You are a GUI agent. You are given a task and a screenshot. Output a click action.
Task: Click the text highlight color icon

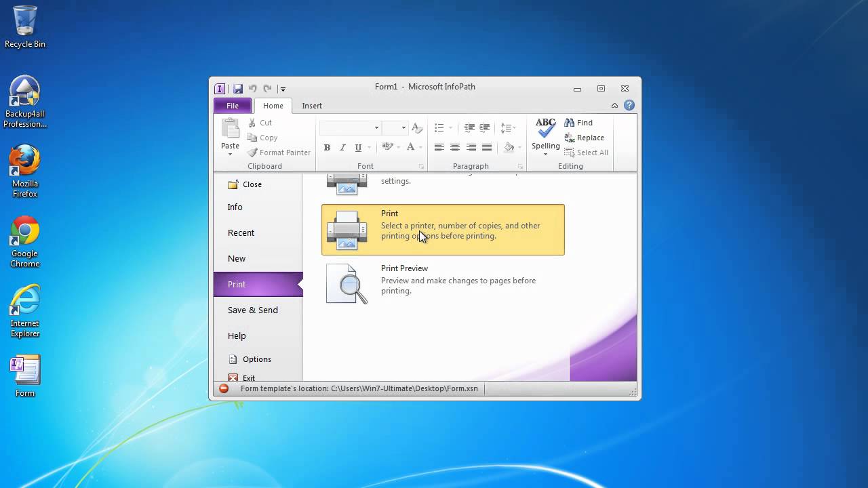[x=388, y=147]
